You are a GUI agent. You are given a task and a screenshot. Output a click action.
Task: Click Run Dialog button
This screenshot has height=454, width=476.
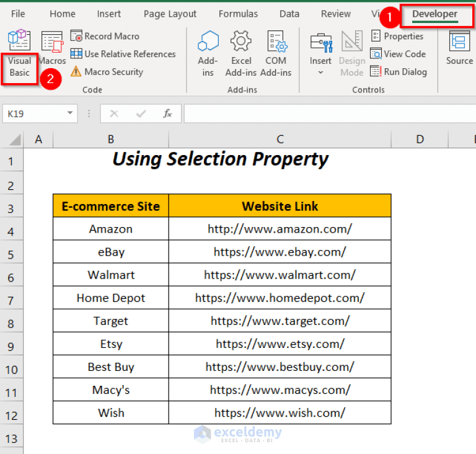pyautogui.click(x=399, y=72)
